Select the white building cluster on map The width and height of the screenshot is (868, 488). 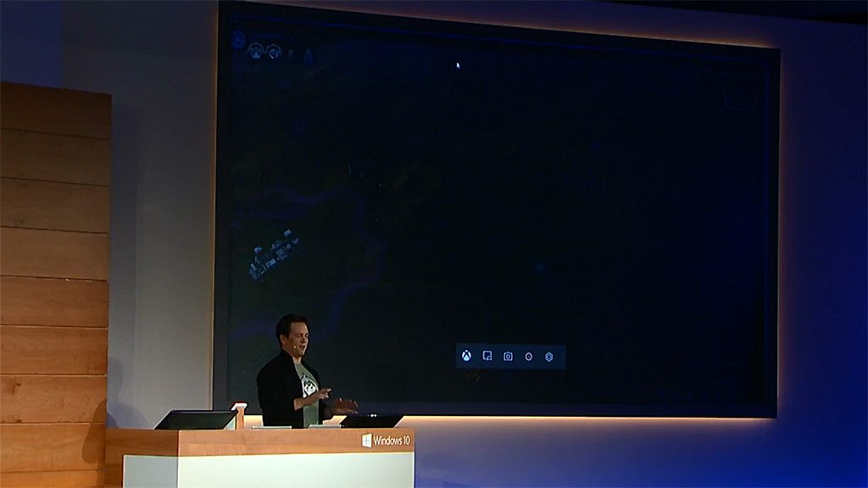point(274,252)
